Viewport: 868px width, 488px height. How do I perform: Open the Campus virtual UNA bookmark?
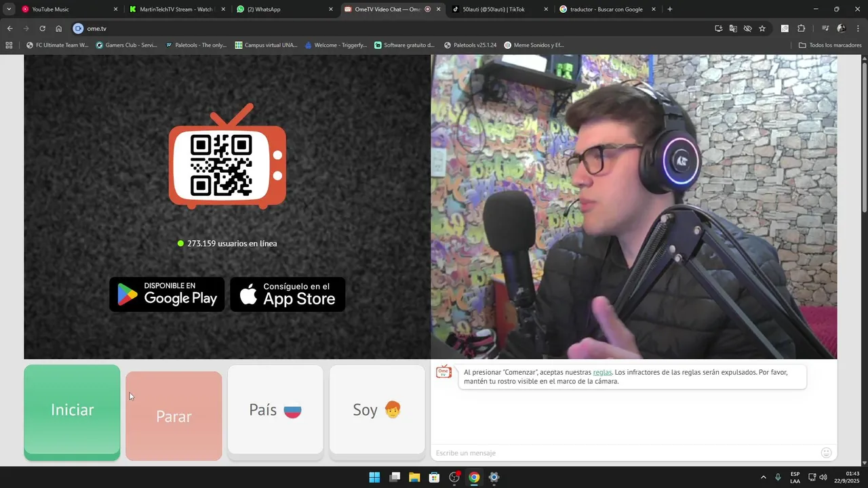[x=266, y=45]
